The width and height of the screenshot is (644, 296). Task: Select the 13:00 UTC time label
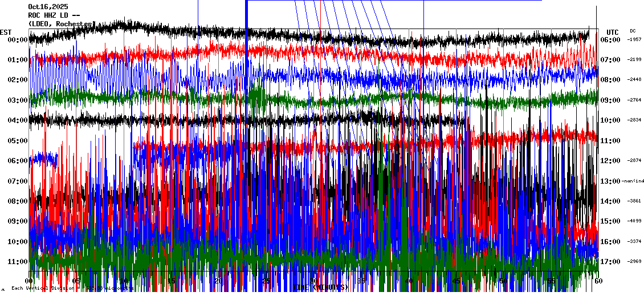pos(610,181)
